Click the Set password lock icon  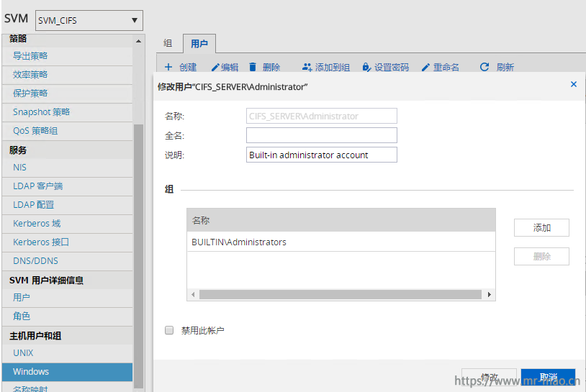tap(366, 67)
